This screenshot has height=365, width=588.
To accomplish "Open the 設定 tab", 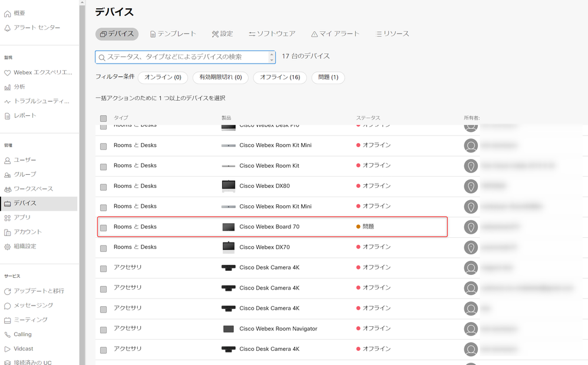I will (222, 34).
